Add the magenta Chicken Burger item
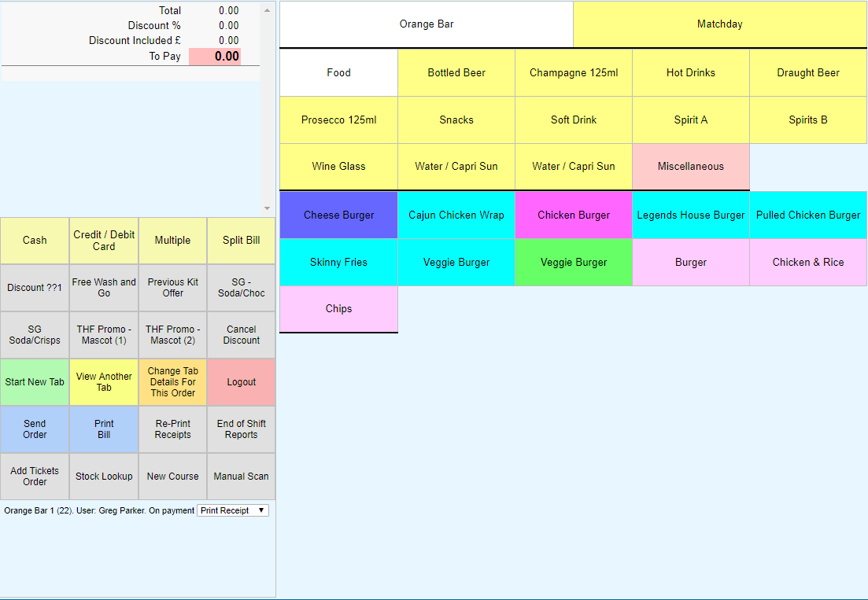868x600 pixels. pos(574,215)
